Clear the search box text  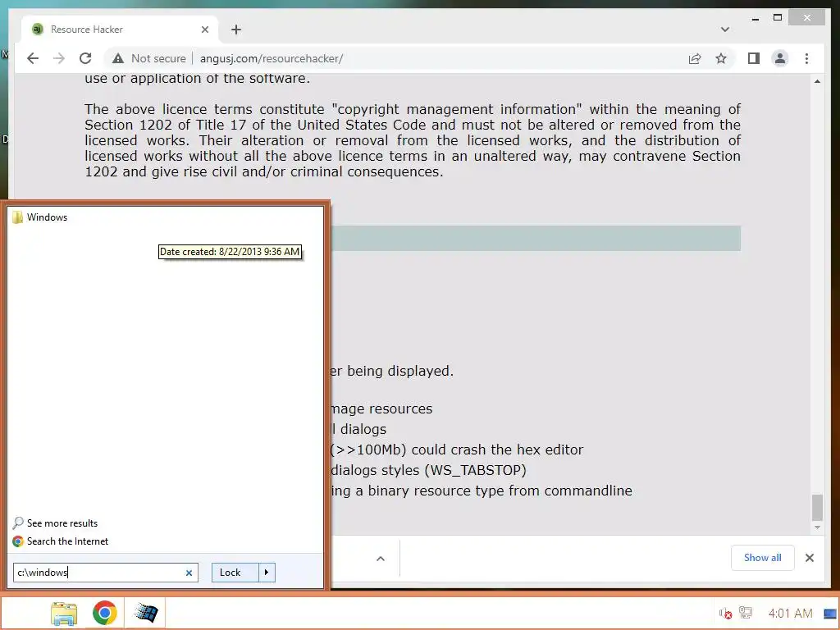[x=189, y=573]
